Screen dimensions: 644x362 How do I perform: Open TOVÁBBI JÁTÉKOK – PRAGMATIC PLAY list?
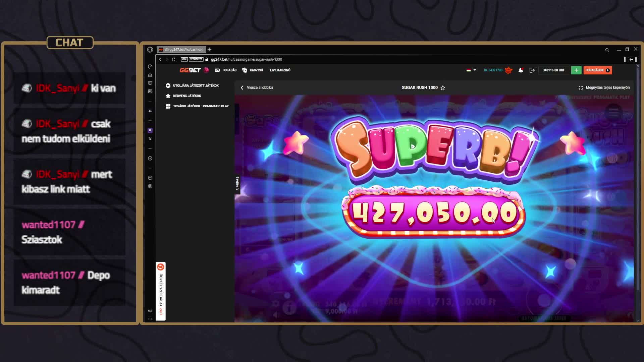(197, 106)
